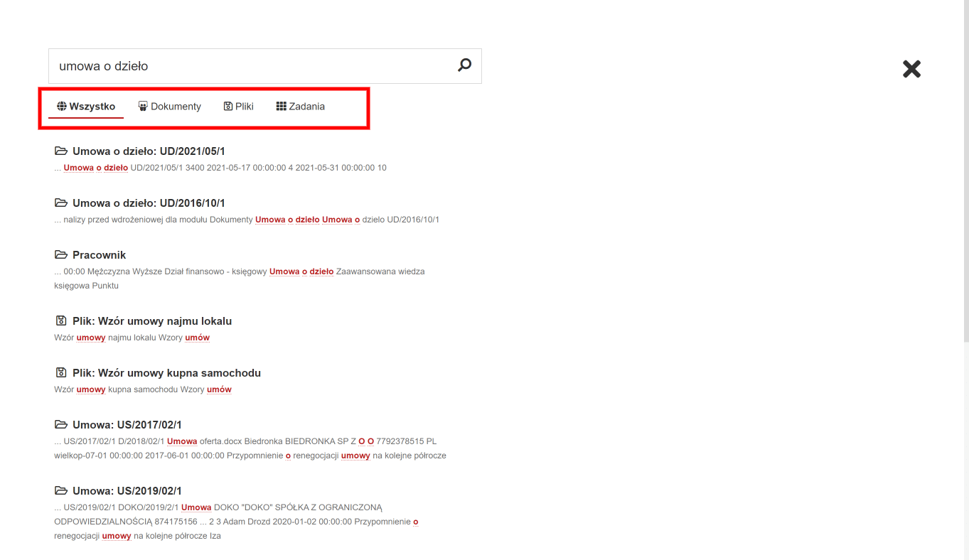969x560 pixels.
Task: Click the floppy disk icon for Pliki
Action: (228, 107)
